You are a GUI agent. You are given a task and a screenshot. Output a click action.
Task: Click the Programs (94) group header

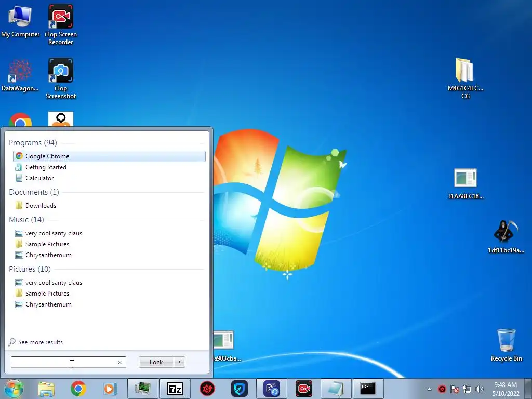tap(33, 143)
